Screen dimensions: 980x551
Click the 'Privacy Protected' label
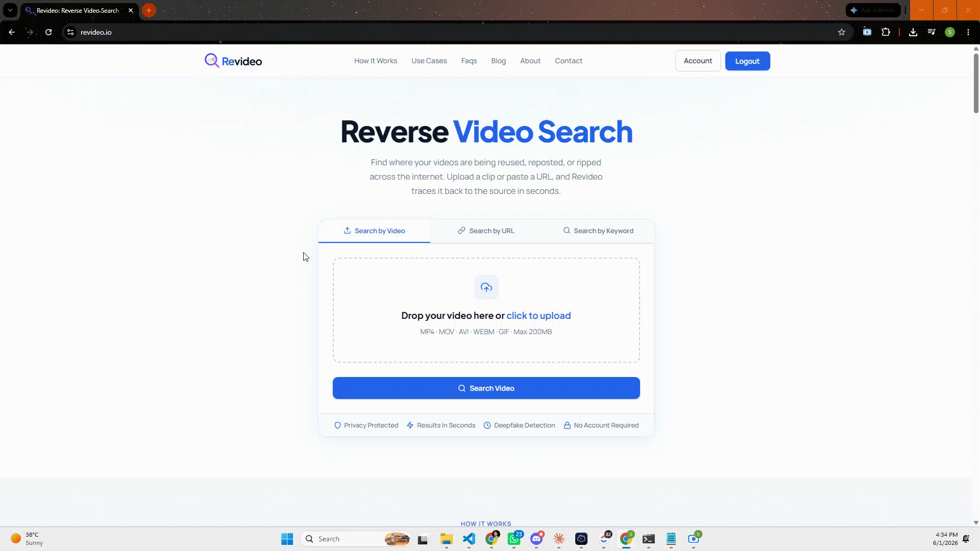click(371, 425)
